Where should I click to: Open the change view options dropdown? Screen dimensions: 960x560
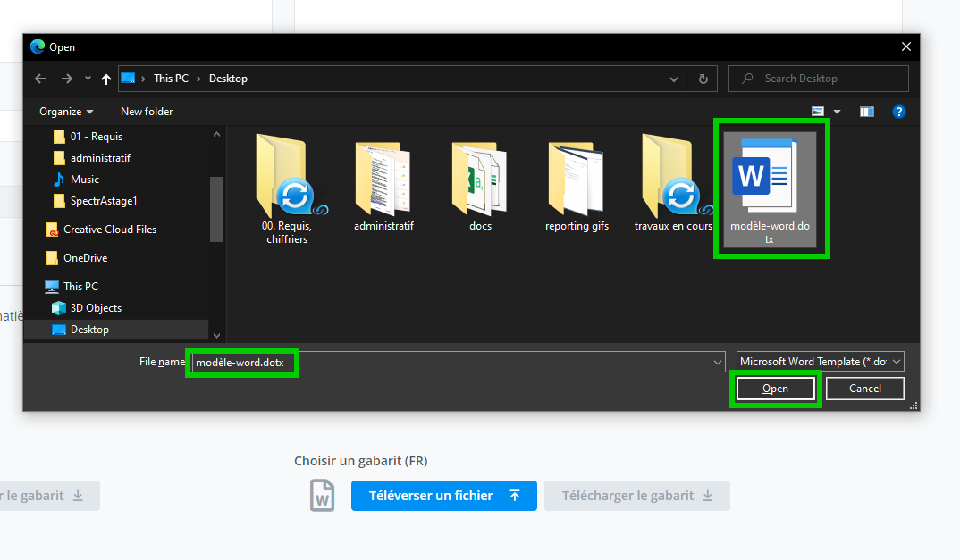(x=838, y=112)
